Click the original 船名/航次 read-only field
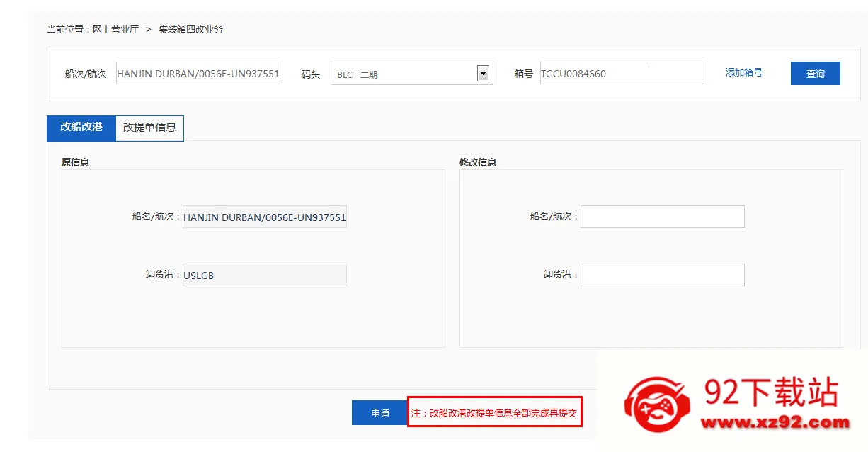868x452 pixels. [264, 217]
